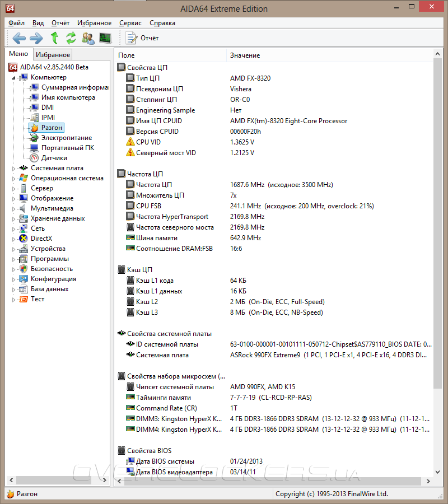Screen dimensions: 448x504
Task: Click the green Refresh arrows icon
Action: 71,38
